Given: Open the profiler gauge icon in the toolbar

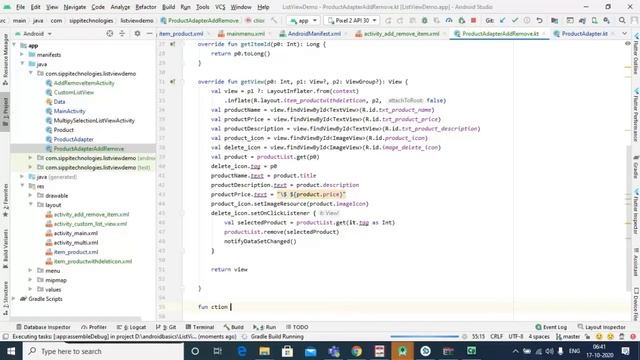Looking at the screenshot, I should tap(449, 20).
